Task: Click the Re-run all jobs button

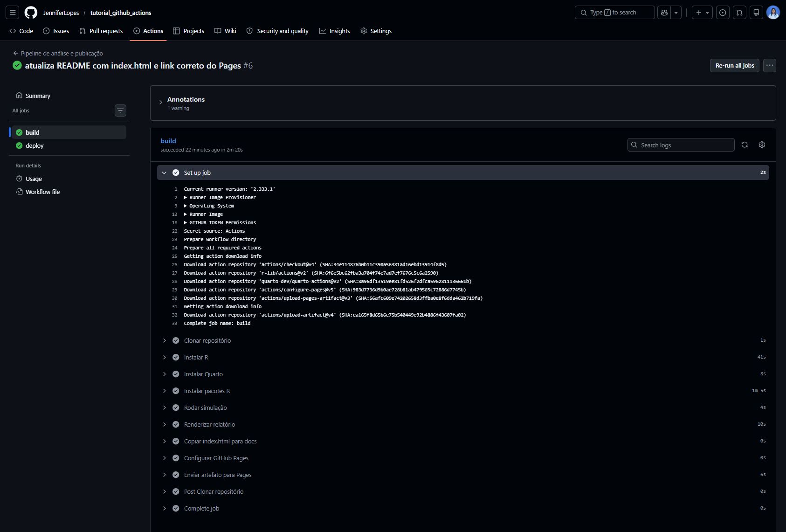Action: 735,65
